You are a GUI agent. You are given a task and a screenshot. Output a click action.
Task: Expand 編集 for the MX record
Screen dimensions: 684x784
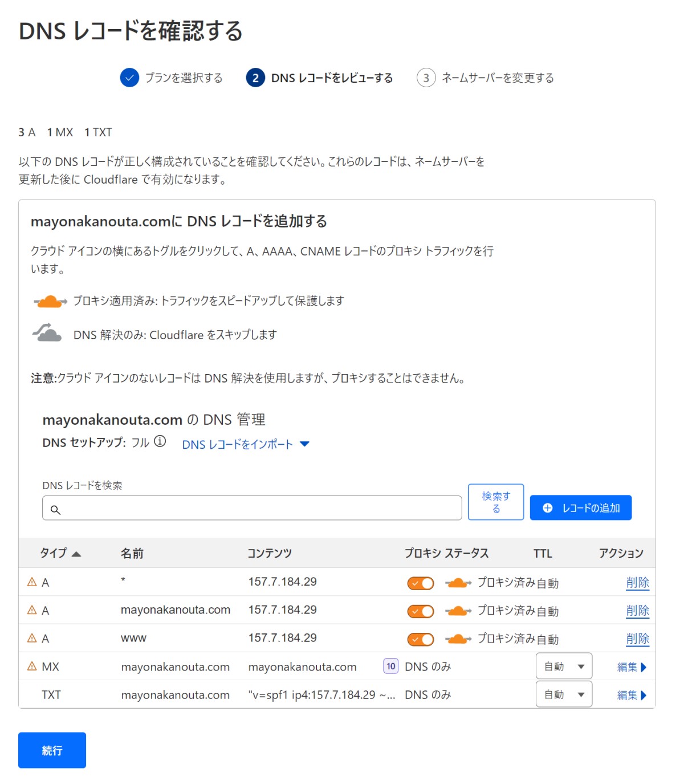click(x=632, y=667)
